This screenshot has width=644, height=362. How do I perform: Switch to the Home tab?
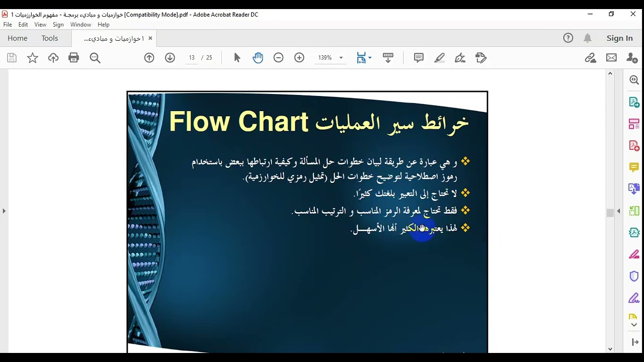pos(18,38)
